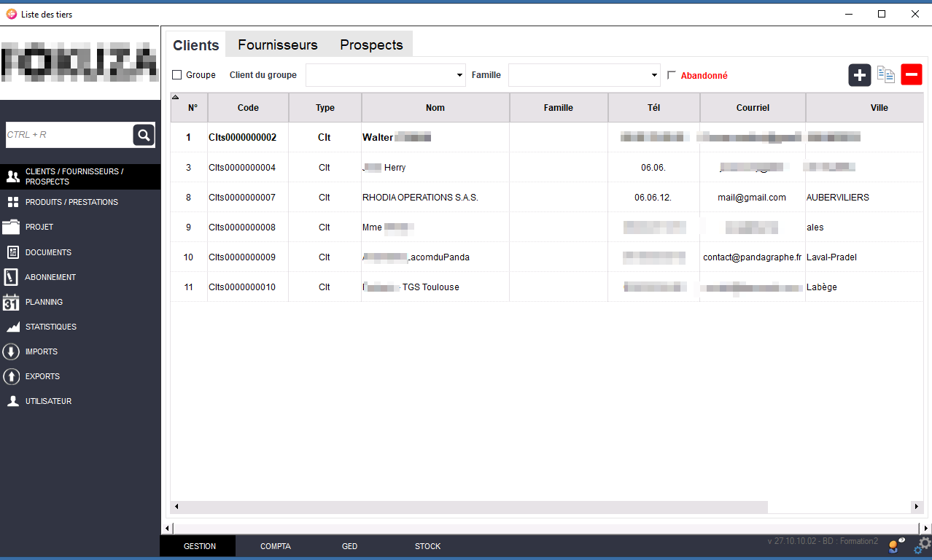932x560 pixels.
Task: Switch to the Prospects tab
Action: (x=371, y=44)
